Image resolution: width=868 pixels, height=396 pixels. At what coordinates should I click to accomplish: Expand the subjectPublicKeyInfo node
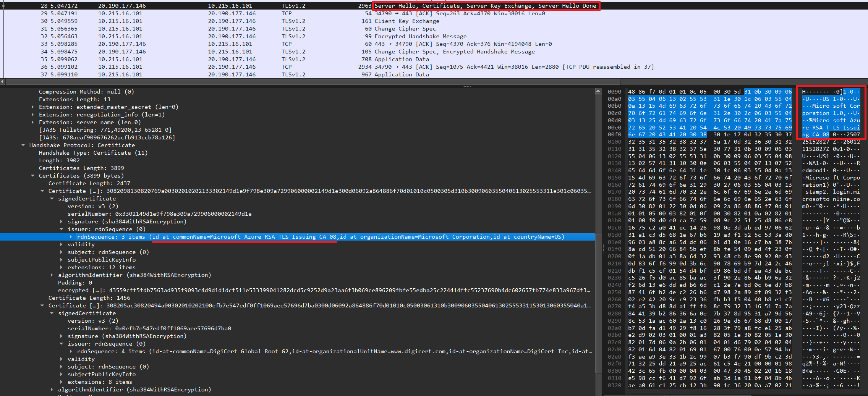coord(62,260)
